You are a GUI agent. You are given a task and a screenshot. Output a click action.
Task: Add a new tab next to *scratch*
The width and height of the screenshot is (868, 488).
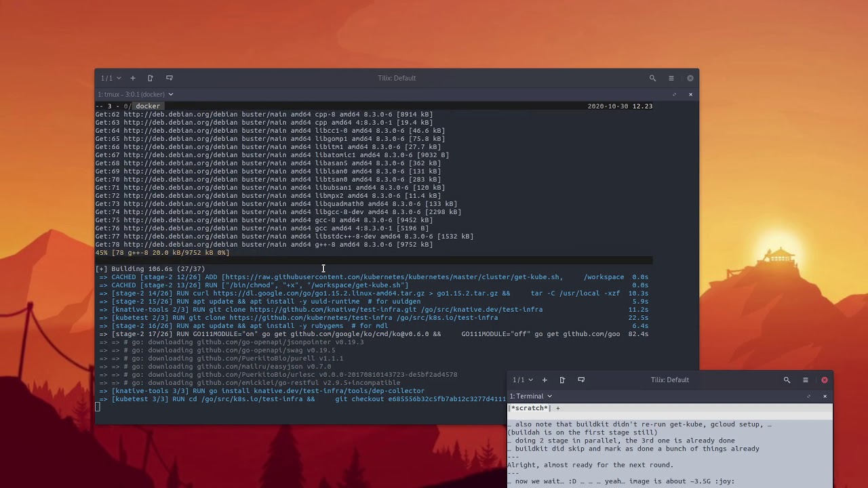(x=558, y=408)
